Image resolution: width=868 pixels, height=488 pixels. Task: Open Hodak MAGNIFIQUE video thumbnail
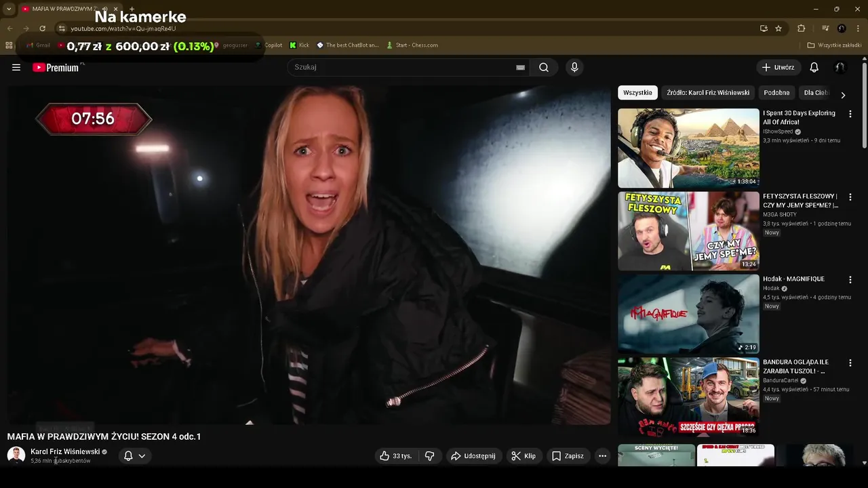point(688,314)
